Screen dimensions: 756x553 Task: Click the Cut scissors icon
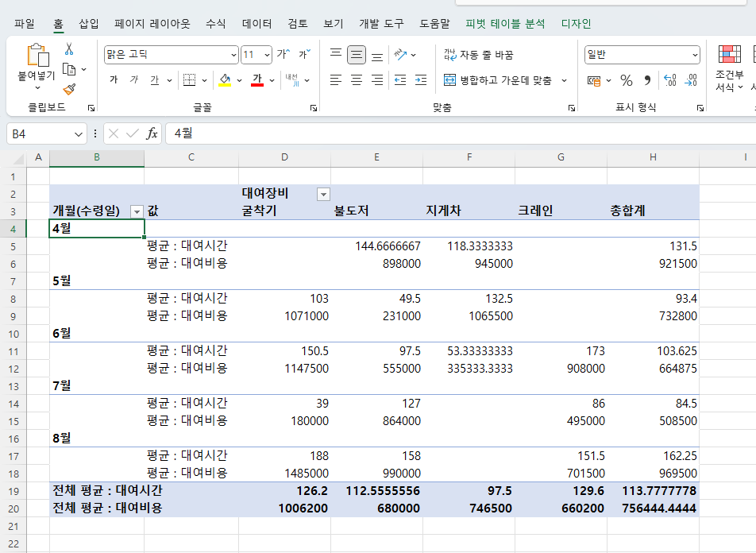(69, 49)
